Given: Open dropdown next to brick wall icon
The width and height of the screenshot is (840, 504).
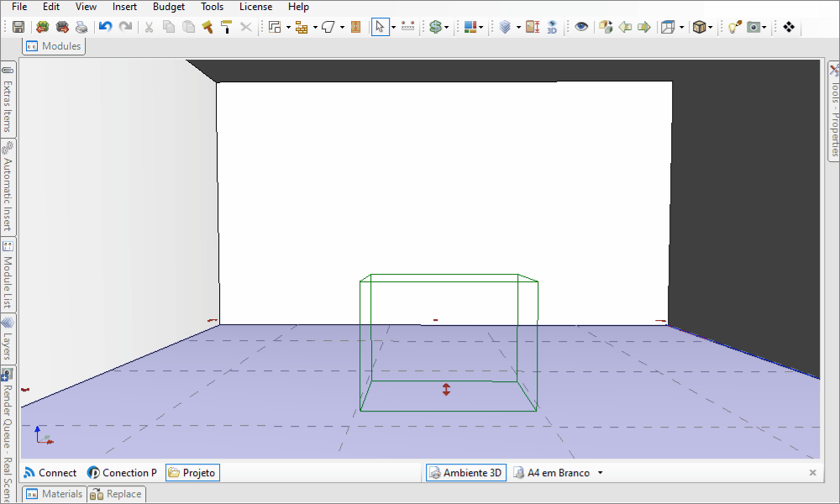Looking at the screenshot, I should [315, 28].
